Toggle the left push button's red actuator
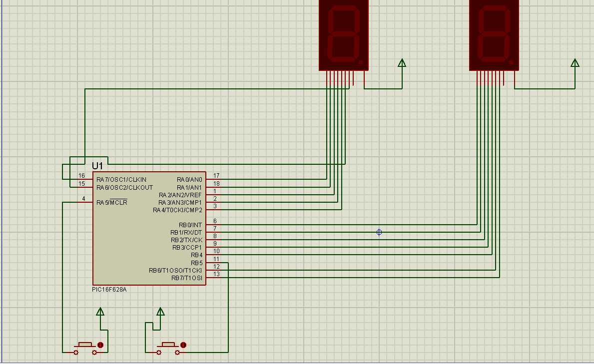This screenshot has width=594, height=364. click(100, 345)
